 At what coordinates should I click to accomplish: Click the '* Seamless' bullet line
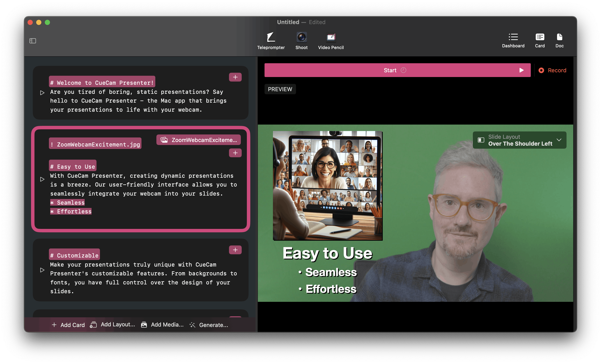(x=67, y=202)
